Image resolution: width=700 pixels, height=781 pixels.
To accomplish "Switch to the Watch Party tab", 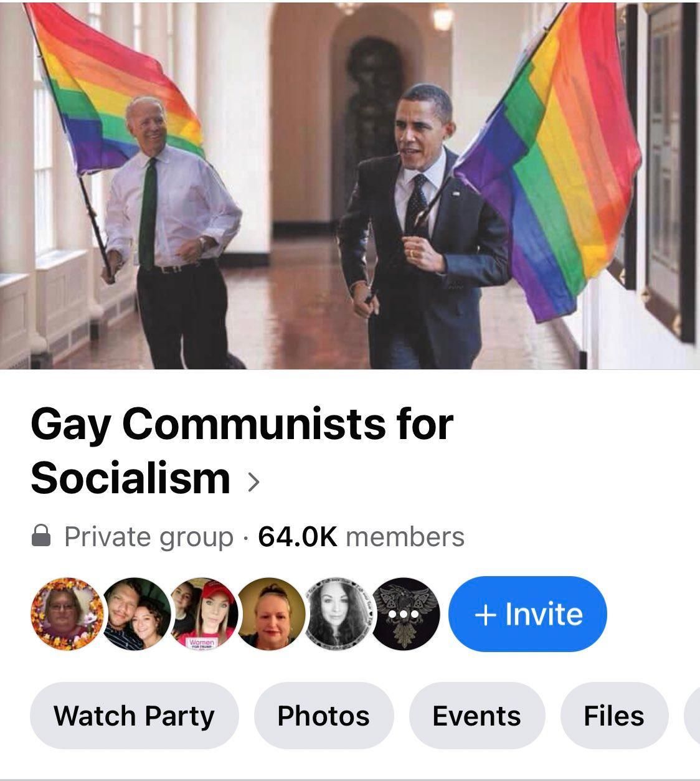I will tap(134, 716).
